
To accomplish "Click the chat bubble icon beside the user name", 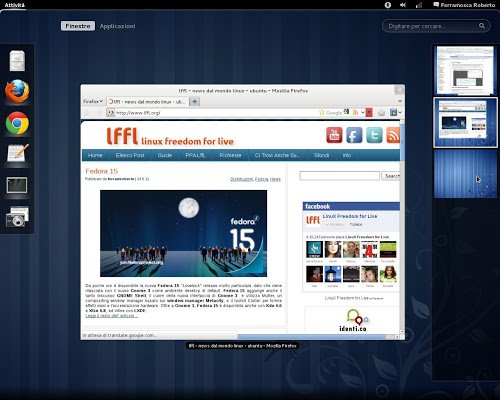I will coord(436,5).
